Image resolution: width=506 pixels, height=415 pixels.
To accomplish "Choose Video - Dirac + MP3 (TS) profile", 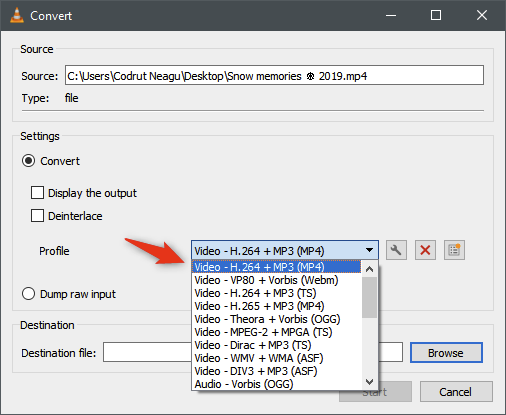I will 276,345.
